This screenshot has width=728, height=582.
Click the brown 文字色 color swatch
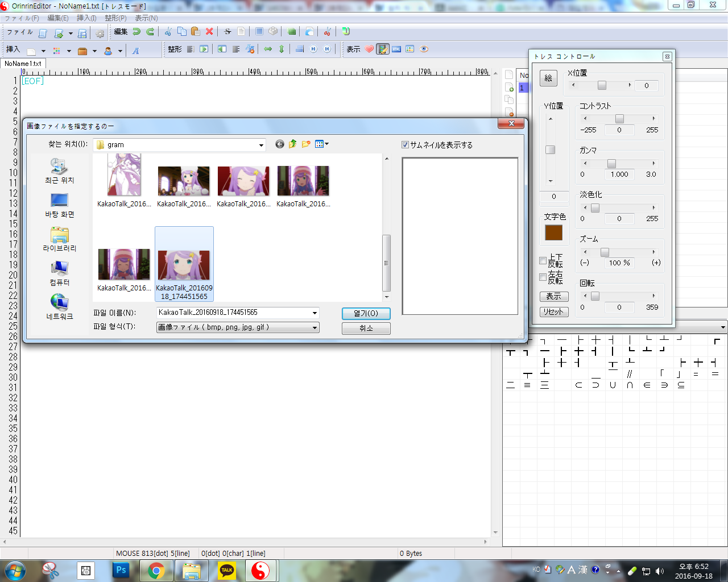tap(553, 232)
